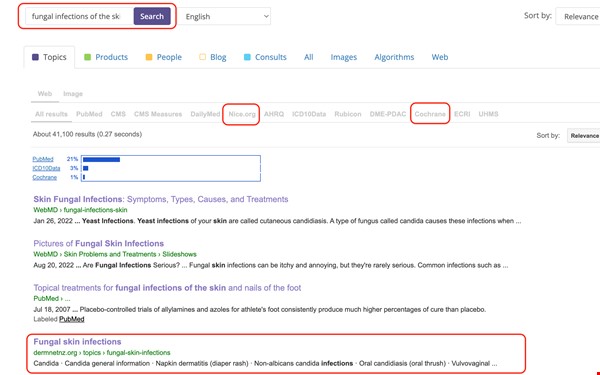Open the English language dropdown
This screenshot has width=600, height=375.
225,16
